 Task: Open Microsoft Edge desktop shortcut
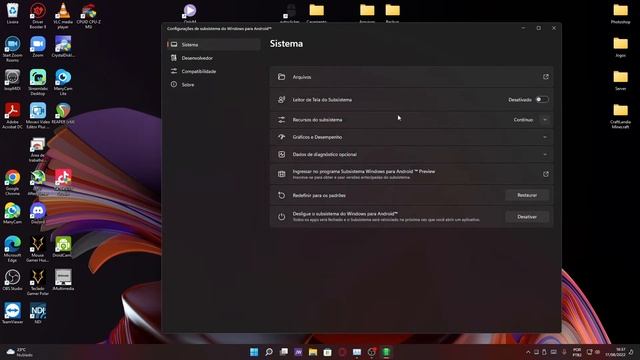pos(12,249)
